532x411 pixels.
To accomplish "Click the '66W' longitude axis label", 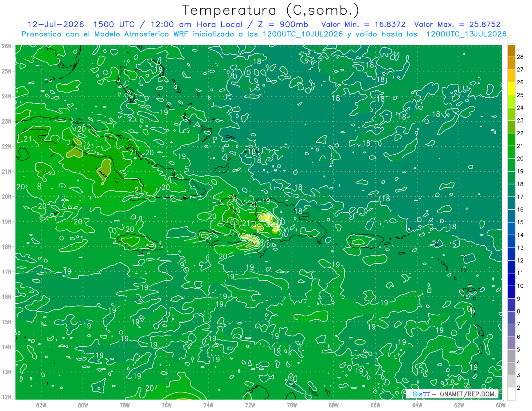I will click(x=375, y=405).
